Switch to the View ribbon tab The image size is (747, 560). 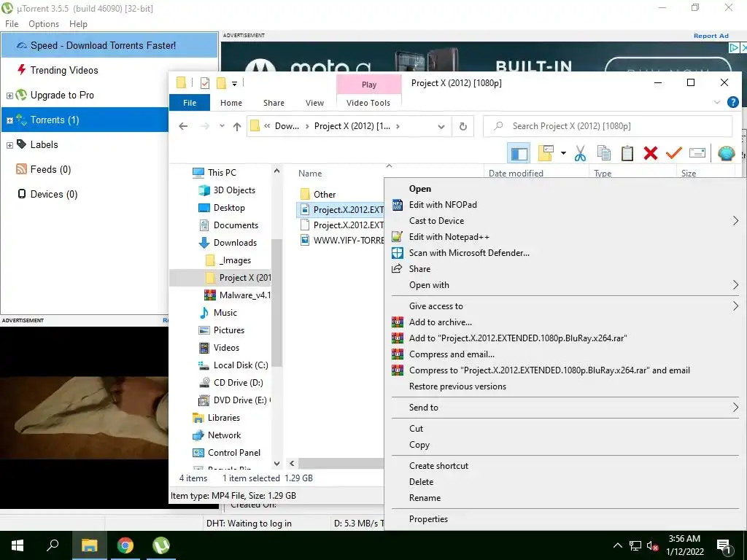(314, 103)
